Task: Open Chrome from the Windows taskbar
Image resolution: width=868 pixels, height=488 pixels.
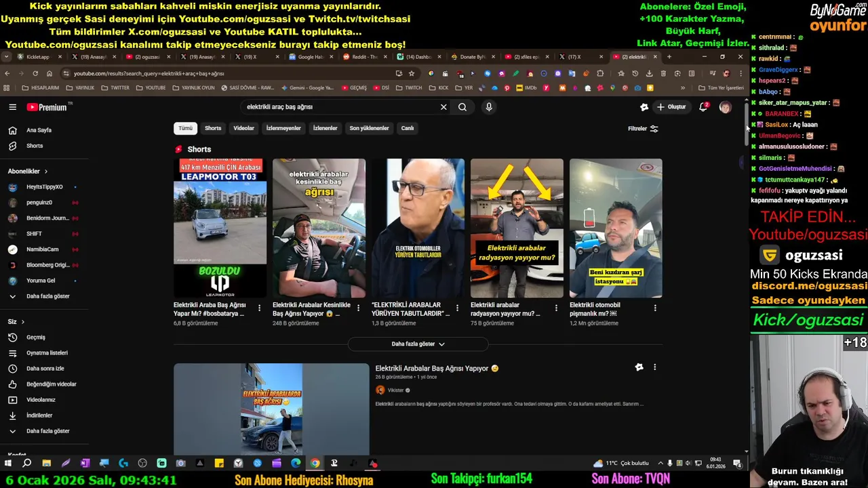Action: click(315, 464)
